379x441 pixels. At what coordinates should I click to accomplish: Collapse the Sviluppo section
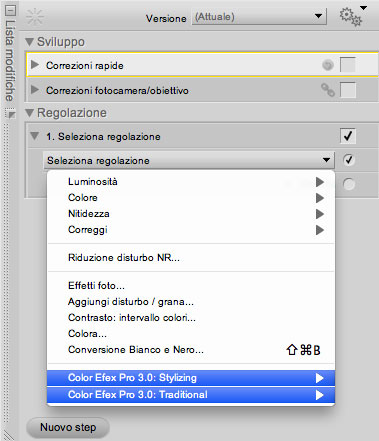click(30, 42)
